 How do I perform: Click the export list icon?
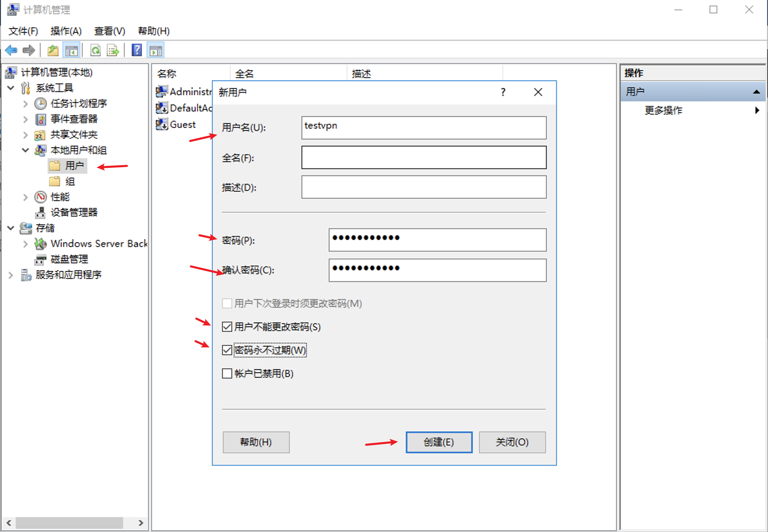tap(113, 51)
